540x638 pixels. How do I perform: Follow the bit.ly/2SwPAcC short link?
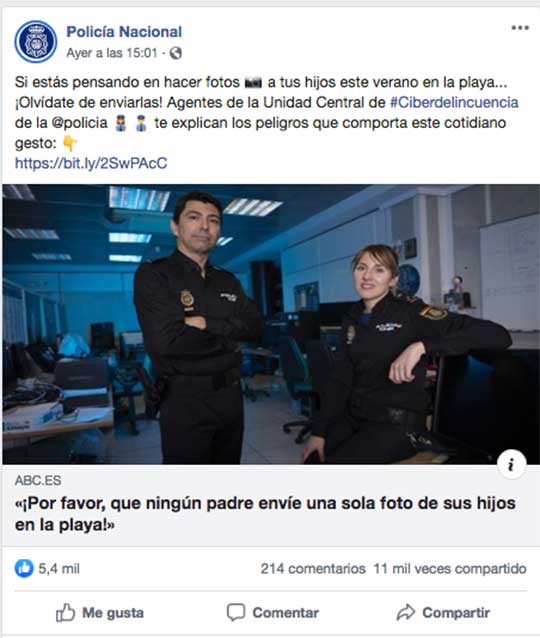coord(91,163)
